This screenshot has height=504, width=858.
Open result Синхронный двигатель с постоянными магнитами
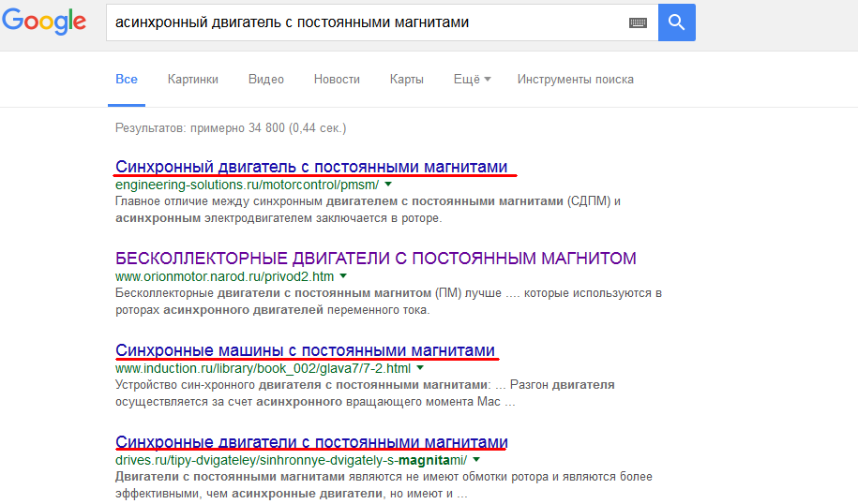(311, 166)
